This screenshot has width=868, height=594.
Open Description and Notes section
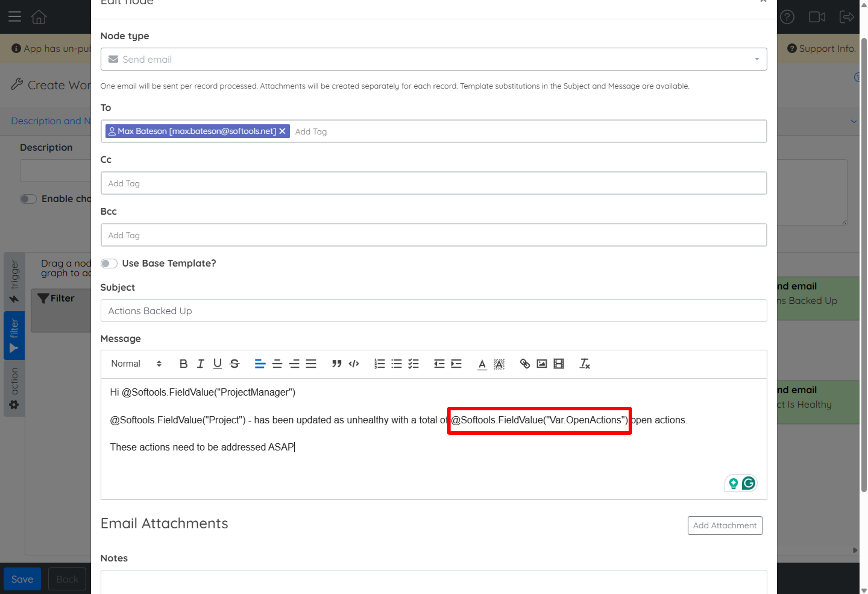click(x=50, y=121)
